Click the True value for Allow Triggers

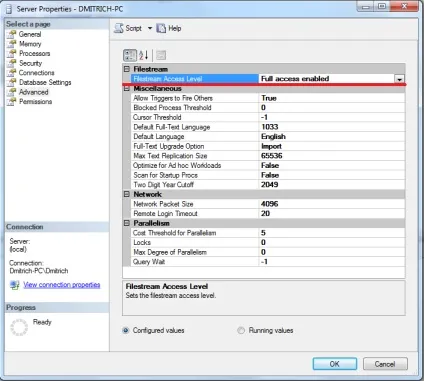[269, 98]
